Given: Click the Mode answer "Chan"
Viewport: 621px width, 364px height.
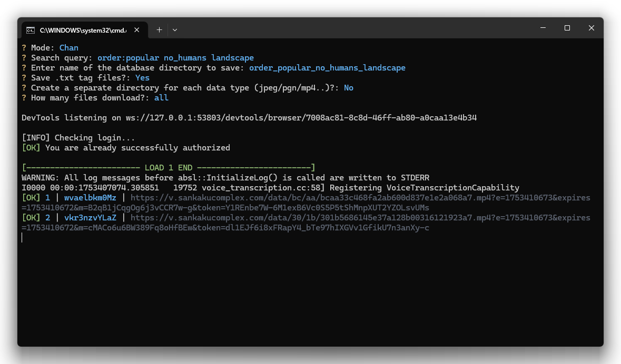Looking at the screenshot, I should (x=69, y=47).
